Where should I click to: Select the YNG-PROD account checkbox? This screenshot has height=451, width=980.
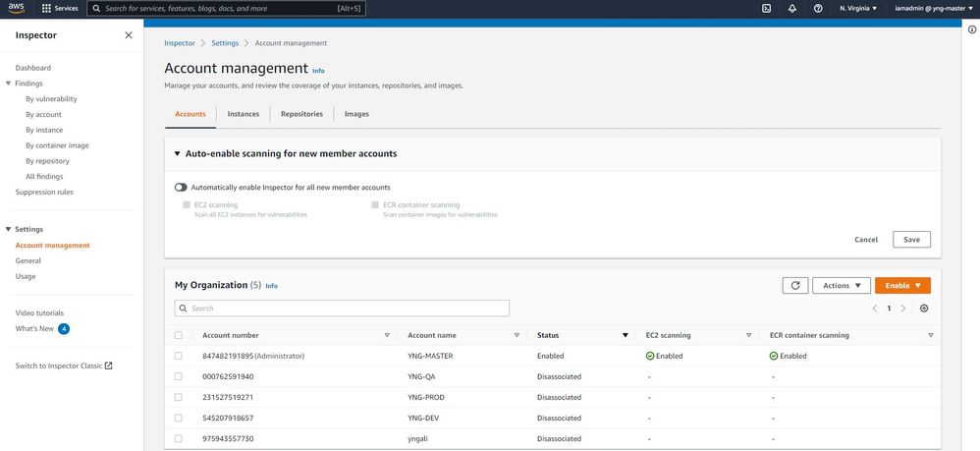click(178, 397)
